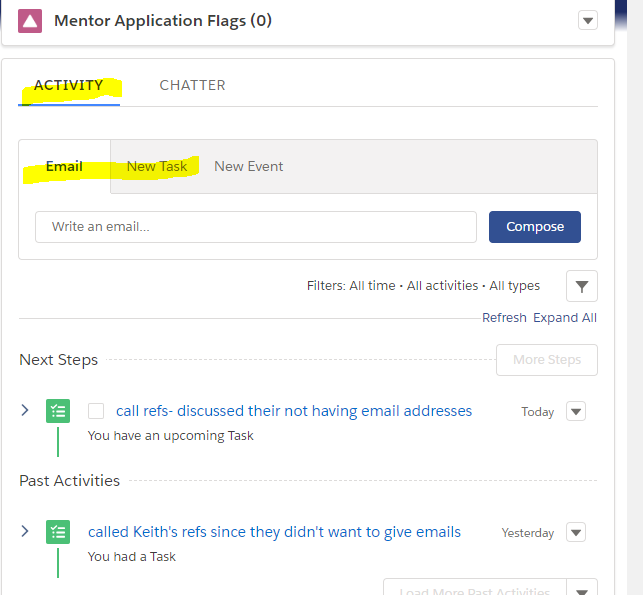Open the call refs discussed email addresses task
The width and height of the screenshot is (643, 595).
(x=294, y=411)
